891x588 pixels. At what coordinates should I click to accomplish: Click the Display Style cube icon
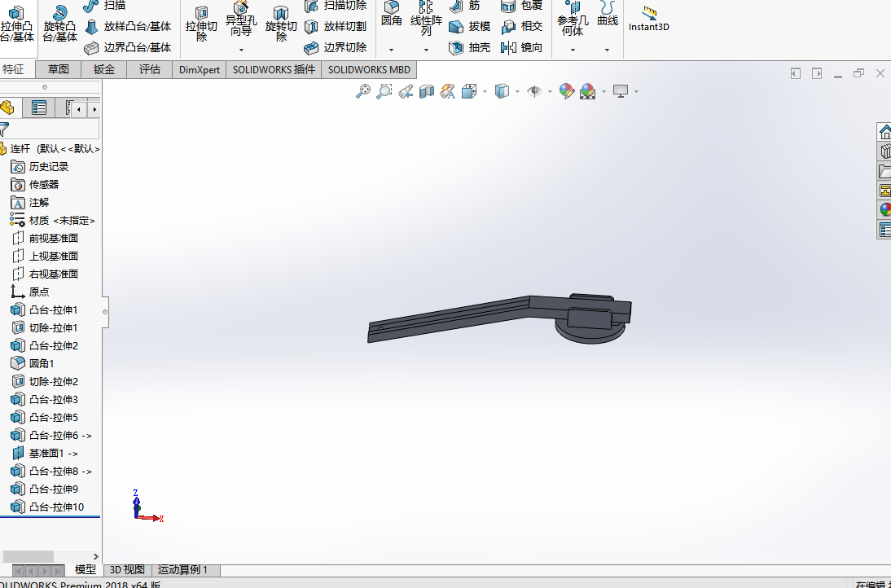(502, 91)
